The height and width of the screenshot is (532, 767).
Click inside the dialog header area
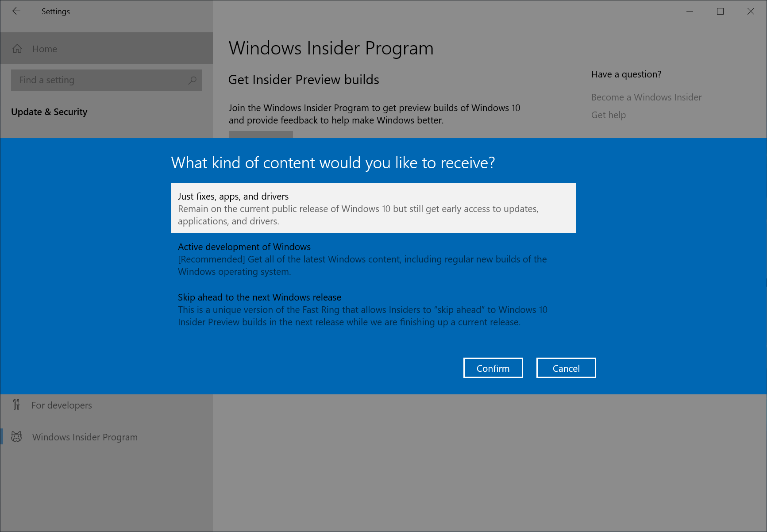333,163
